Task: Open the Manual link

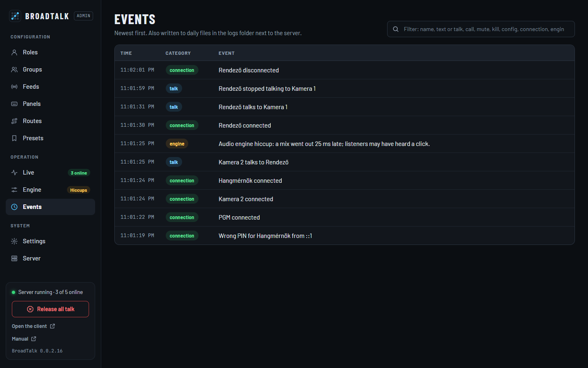Action: click(x=24, y=339)
